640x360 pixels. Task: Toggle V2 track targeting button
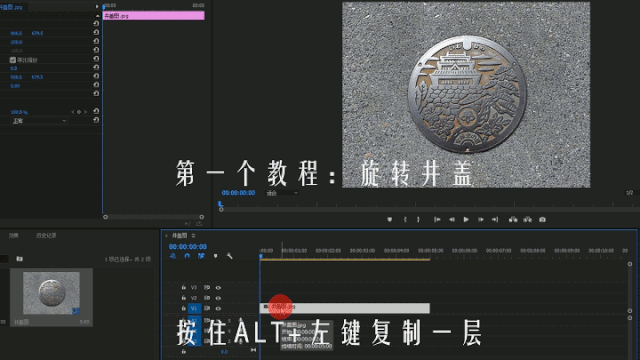tap(194, 298)
